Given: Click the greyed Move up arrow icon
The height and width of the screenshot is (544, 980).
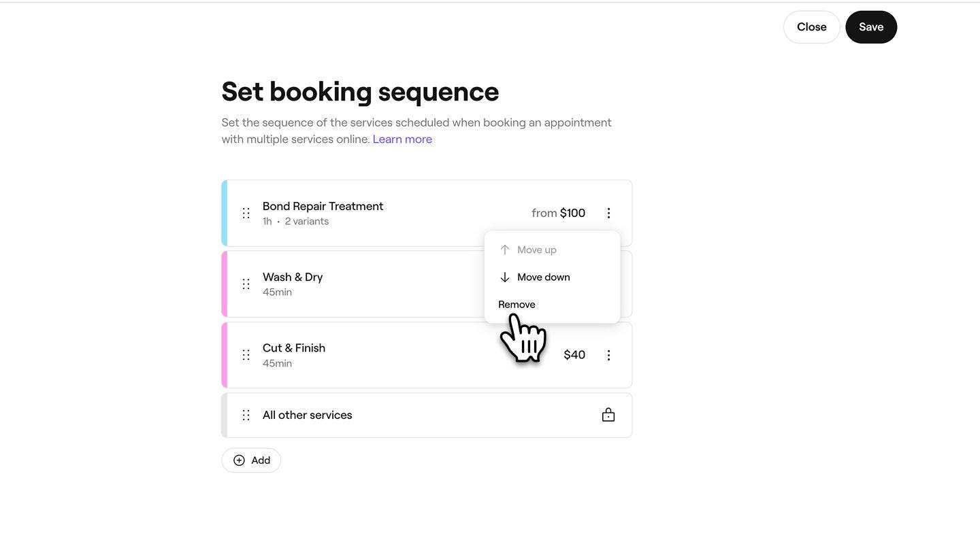Looking at the screenshot, I should tap(505, 250).
